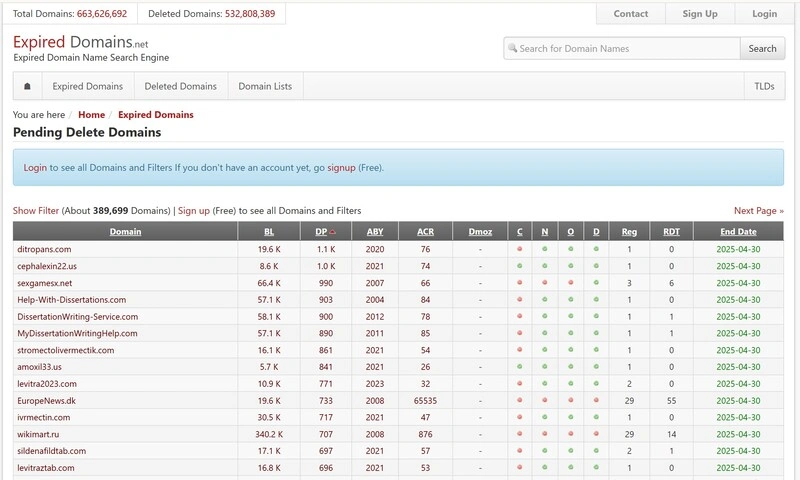
Task: Open the Login tab at top
Action: [765, 14]
